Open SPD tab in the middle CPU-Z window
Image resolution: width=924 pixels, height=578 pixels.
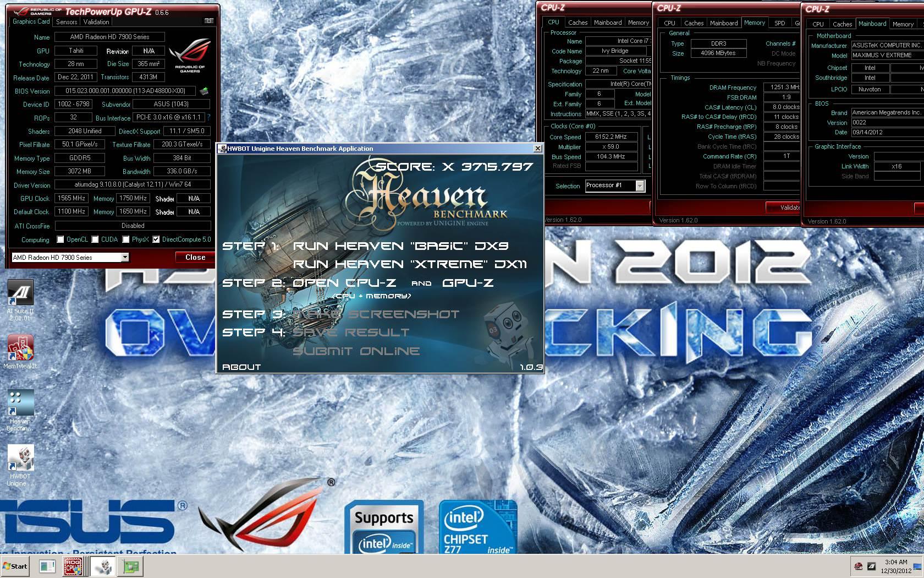(x=780, y=23)
